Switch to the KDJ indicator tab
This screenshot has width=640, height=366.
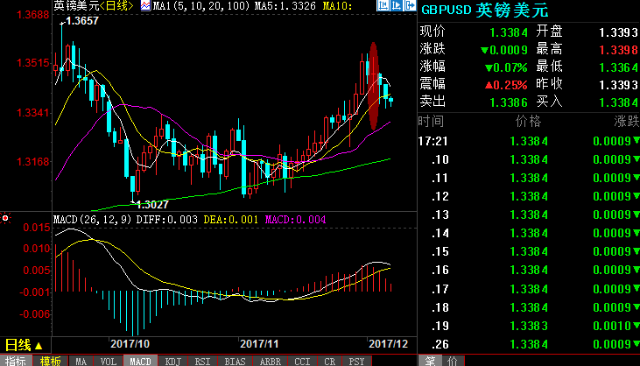(x=173, y=361)
